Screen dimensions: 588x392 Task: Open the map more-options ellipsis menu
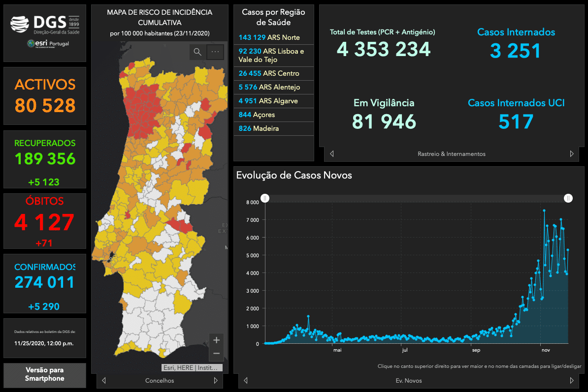(x=215, y=52)
